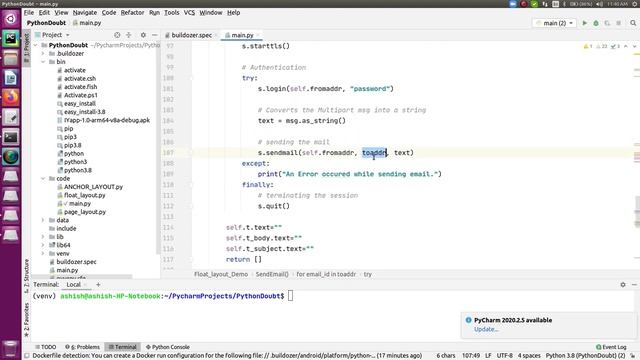Open Terminal panel settings gear
Screen dimensions: 640x360
[x=623, y=284]
